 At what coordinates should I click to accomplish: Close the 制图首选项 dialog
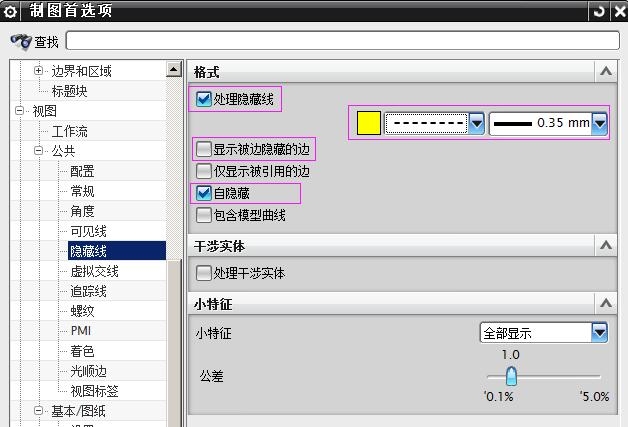tap(620, 11)
